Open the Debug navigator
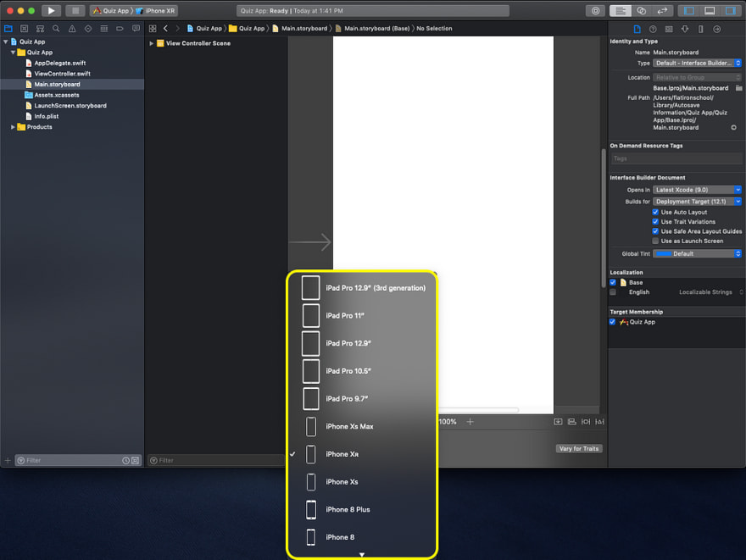This screenshot has height=560, width=746. (103, 29)
